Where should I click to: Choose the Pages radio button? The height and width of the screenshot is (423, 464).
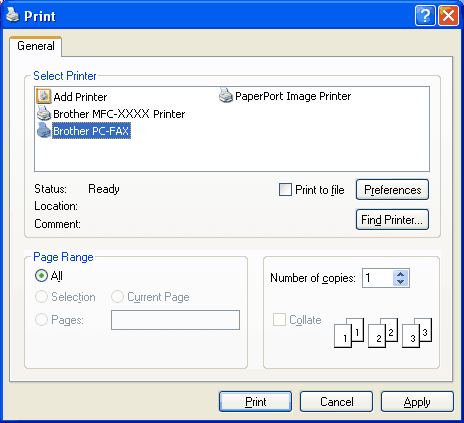pyautogui.click(x=41, y=319)
